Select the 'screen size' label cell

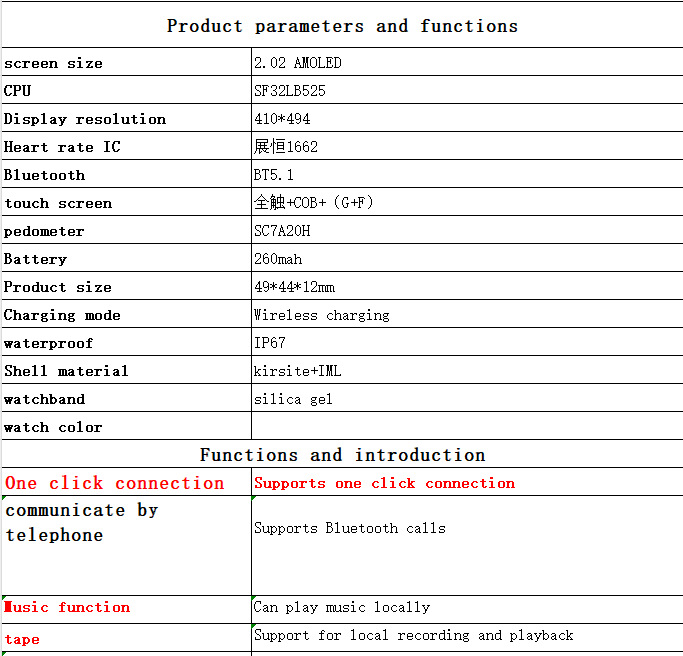coord(126,63)
